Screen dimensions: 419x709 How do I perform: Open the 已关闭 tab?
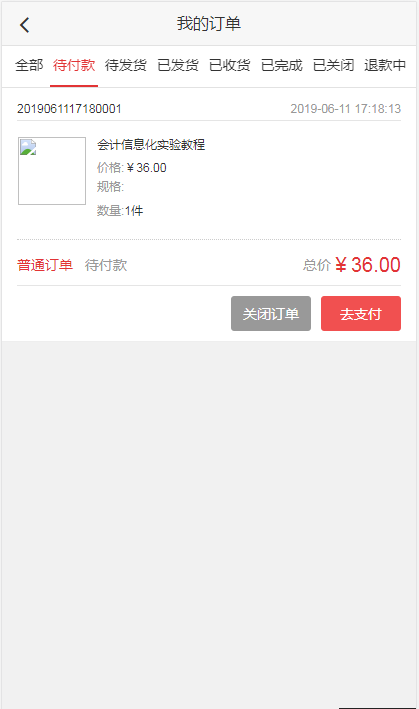click(x=334, y=66)
